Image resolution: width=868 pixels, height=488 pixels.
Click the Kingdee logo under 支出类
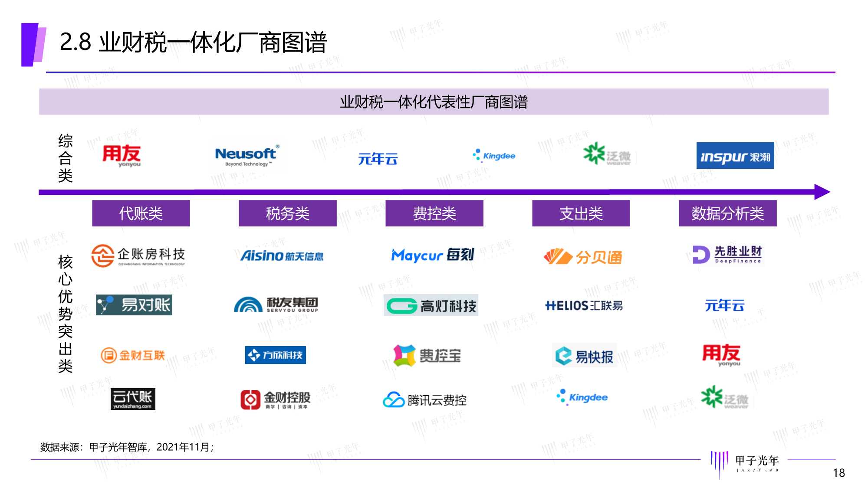pos(582,397)
